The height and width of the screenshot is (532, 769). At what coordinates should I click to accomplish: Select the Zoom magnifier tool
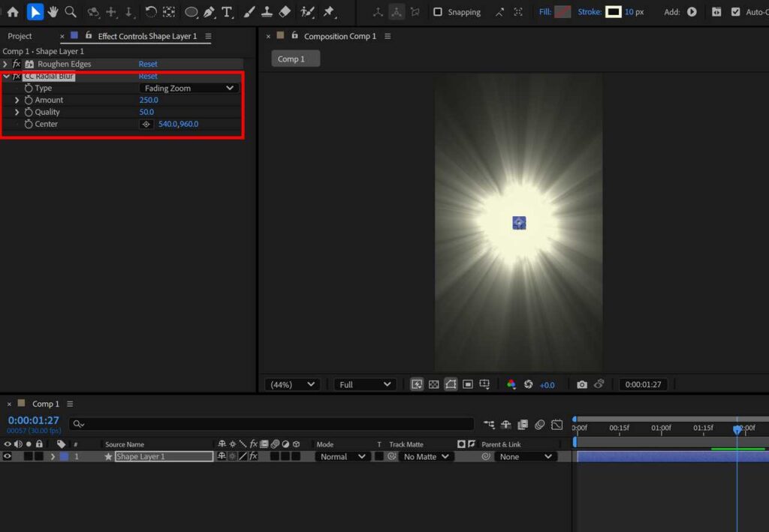pos(71,12)
